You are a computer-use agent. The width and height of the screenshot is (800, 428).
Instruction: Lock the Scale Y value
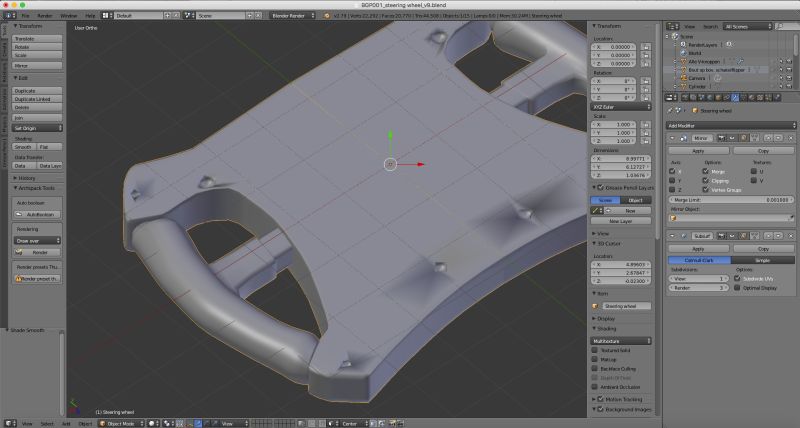coord(646,133)
